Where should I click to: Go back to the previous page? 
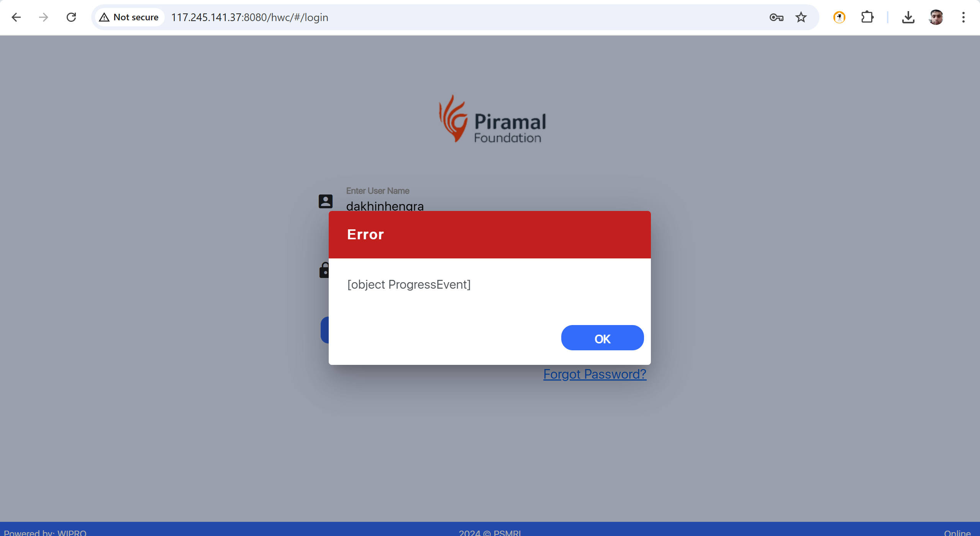click(x=16, y=17)
